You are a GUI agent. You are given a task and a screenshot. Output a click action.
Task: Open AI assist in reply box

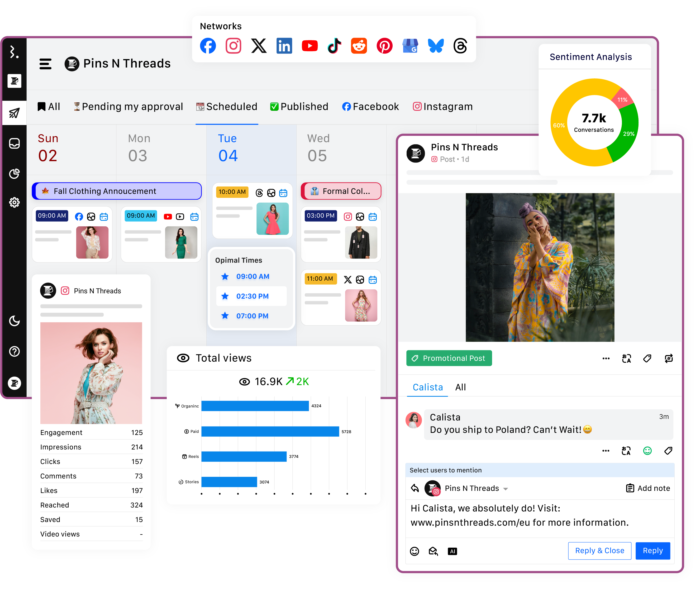[x=452, y=552]
